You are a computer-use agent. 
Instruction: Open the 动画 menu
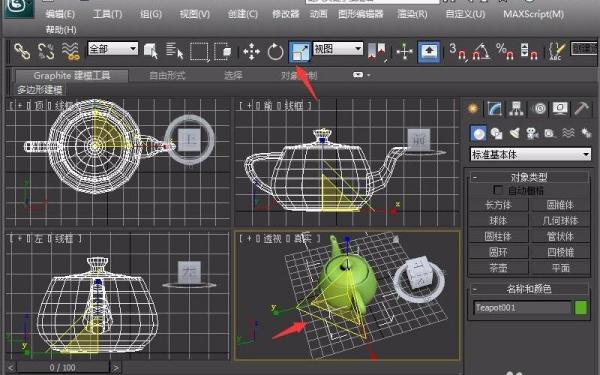[x=318, y=15]
